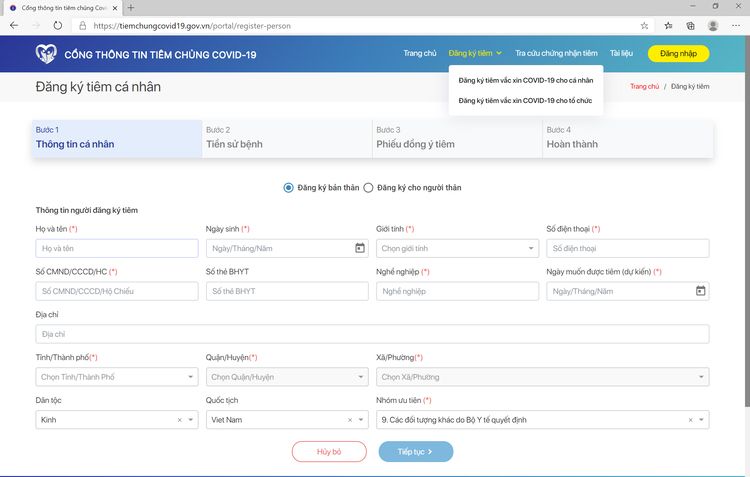Clear the Quốc tịch selection Viet Nam
Screen dimensions: 750x477
[x=349, y=420]
